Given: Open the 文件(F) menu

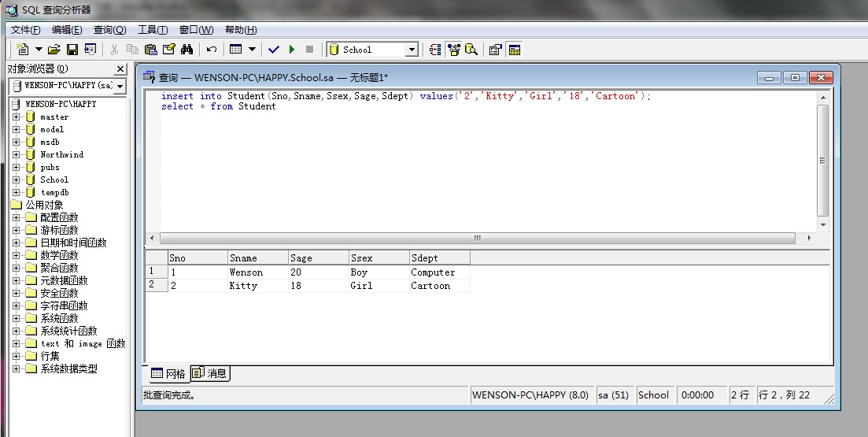Looking at the screenshot, I should (x=26, y=30).
